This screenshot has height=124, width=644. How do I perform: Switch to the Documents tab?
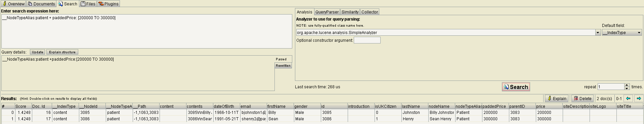click(41, 4)
